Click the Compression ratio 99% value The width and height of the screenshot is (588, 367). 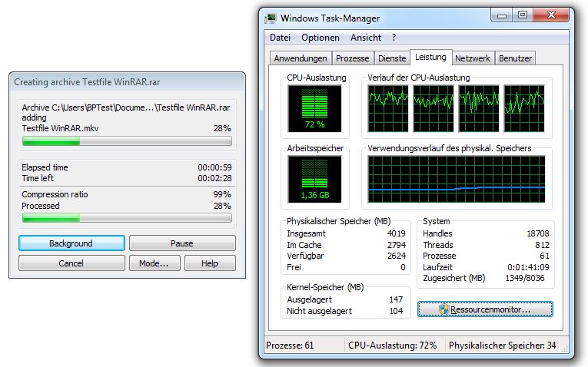(222, 194)
